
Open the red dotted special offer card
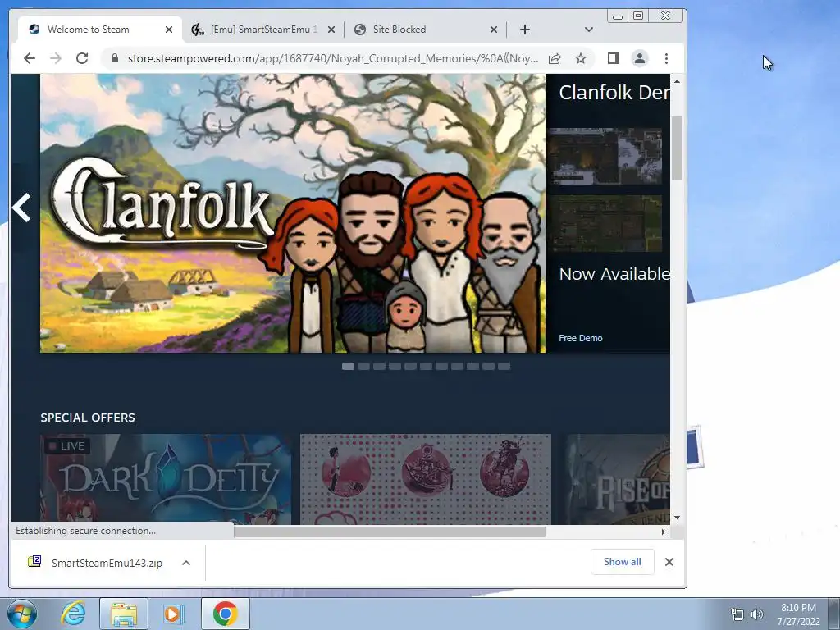click(x=426, y=479)
